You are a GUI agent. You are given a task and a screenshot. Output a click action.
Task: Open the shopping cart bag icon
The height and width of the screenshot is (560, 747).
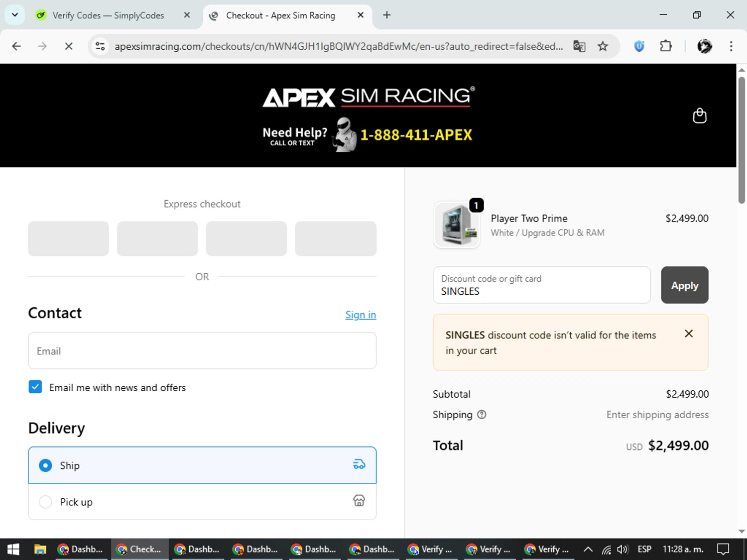pyautogui.click(x=700, y=115)
